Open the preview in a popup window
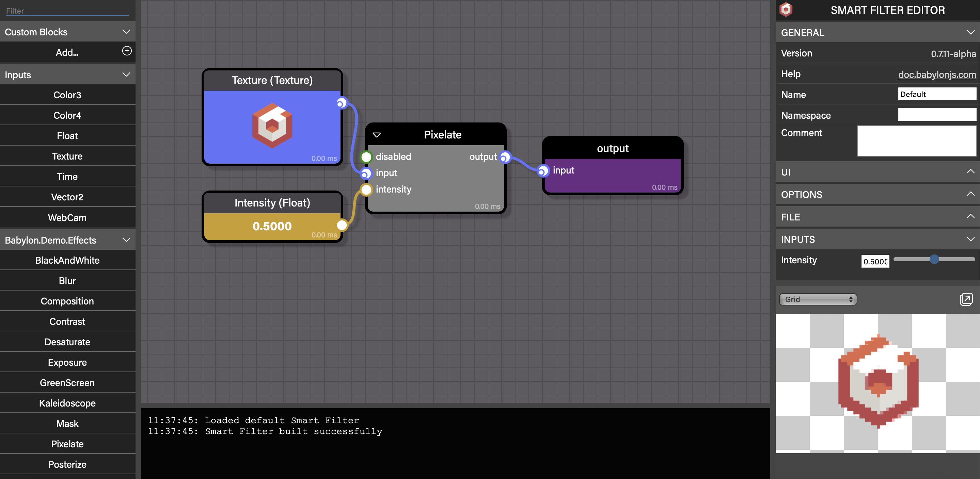 (x=966, y=299)
